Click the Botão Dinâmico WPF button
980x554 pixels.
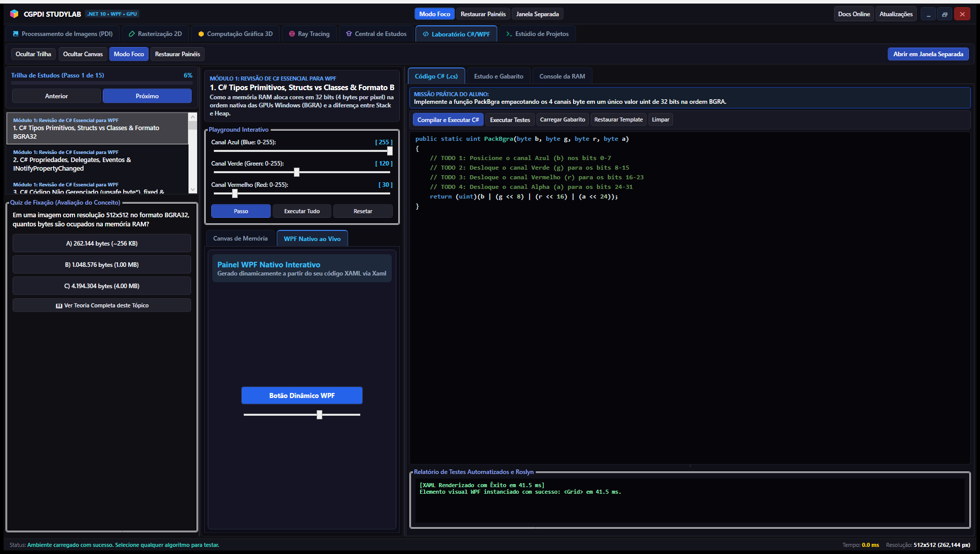coord(302,395)
